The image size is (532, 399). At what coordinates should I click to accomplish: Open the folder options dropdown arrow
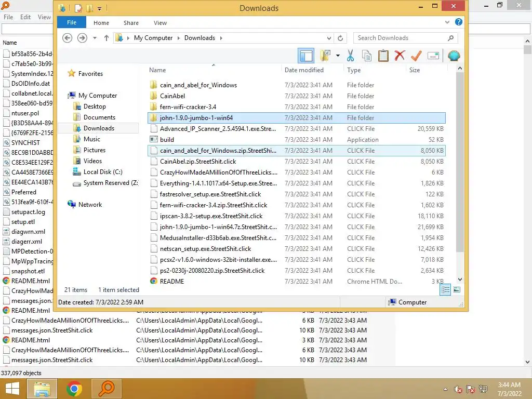[338, 56]
